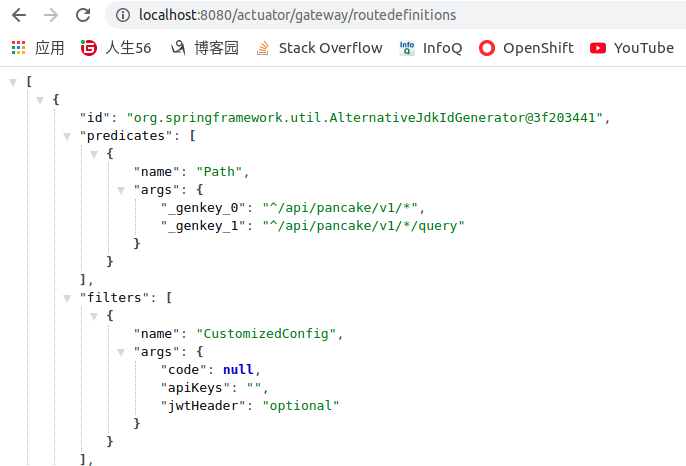
Task: Click the InfoQ favicon
Action: (x=407, y=48)
